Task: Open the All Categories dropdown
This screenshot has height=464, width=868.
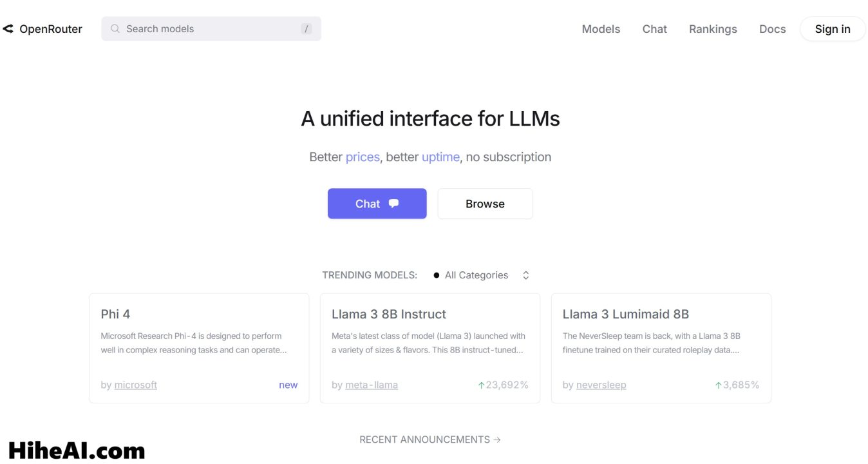Action: [476, 275]
